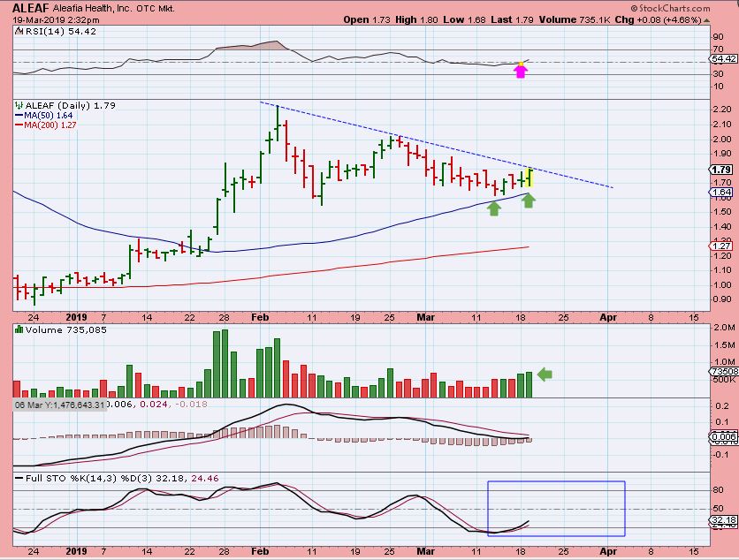Click the Last 1.79 value in the header

coord(512,19)
